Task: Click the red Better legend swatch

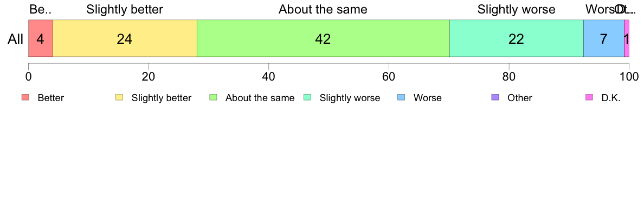Action: coord(25,97)
